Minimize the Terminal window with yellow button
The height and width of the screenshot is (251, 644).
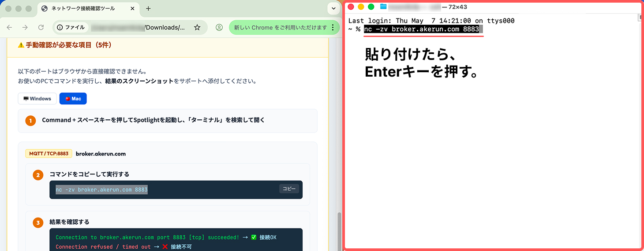(361, 7)
